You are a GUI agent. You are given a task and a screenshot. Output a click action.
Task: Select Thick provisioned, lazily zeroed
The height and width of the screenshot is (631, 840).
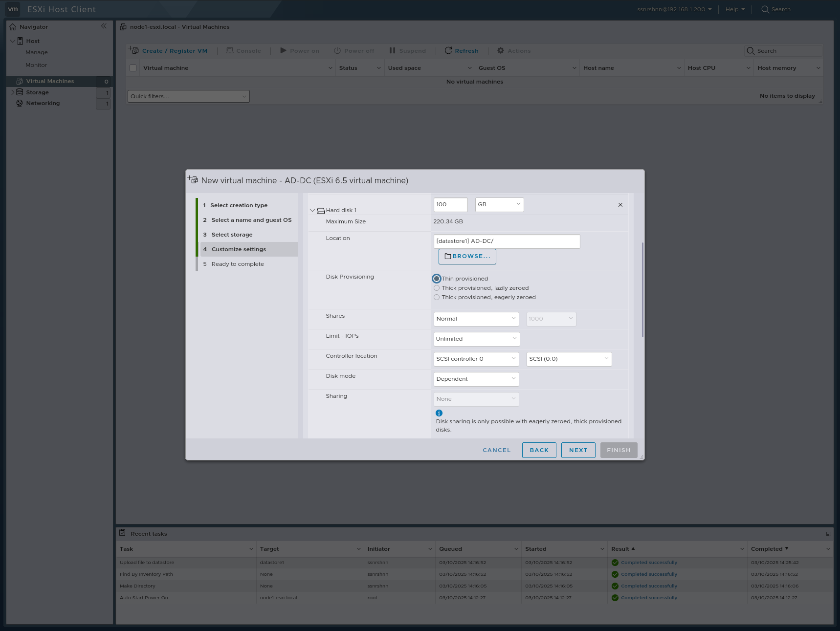(436, 288)
